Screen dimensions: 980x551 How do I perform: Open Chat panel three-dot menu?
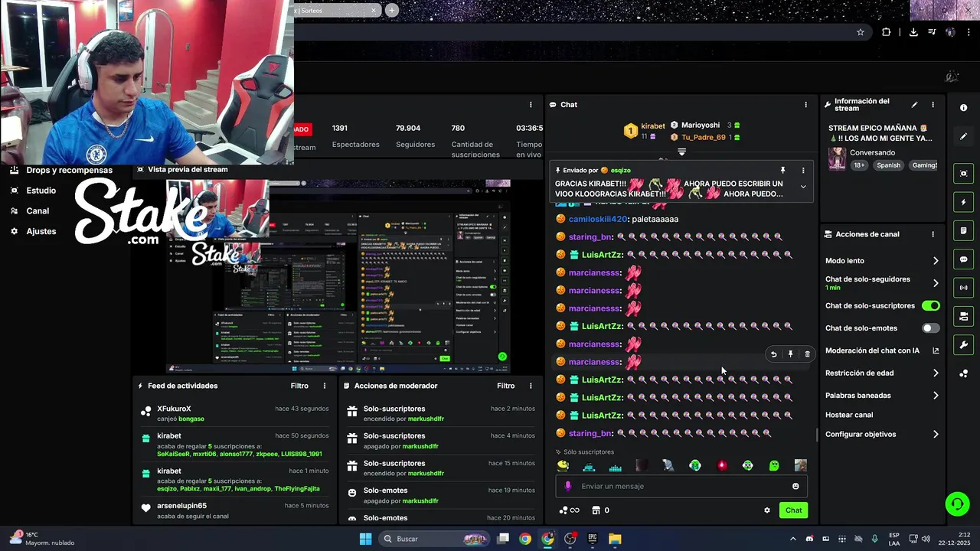click(805, 105)
